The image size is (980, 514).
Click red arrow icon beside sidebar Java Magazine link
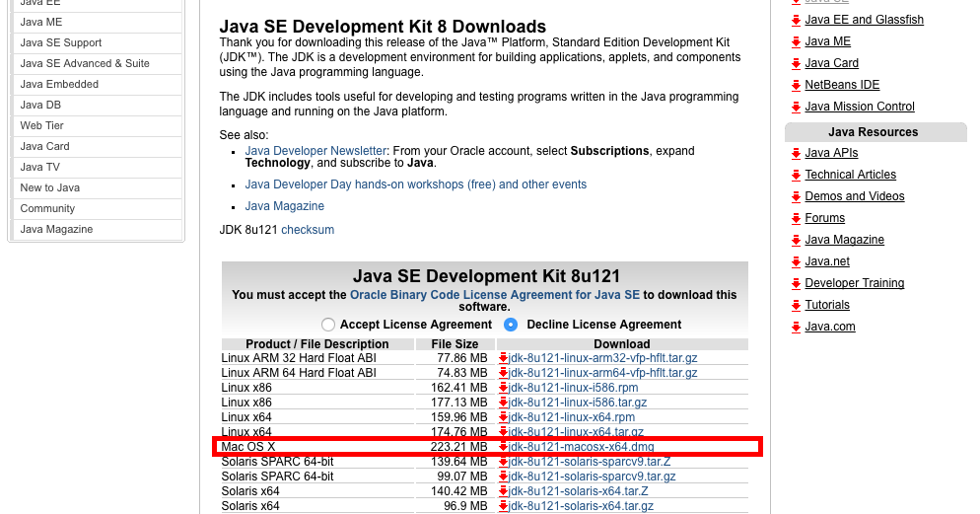[796, 241]
